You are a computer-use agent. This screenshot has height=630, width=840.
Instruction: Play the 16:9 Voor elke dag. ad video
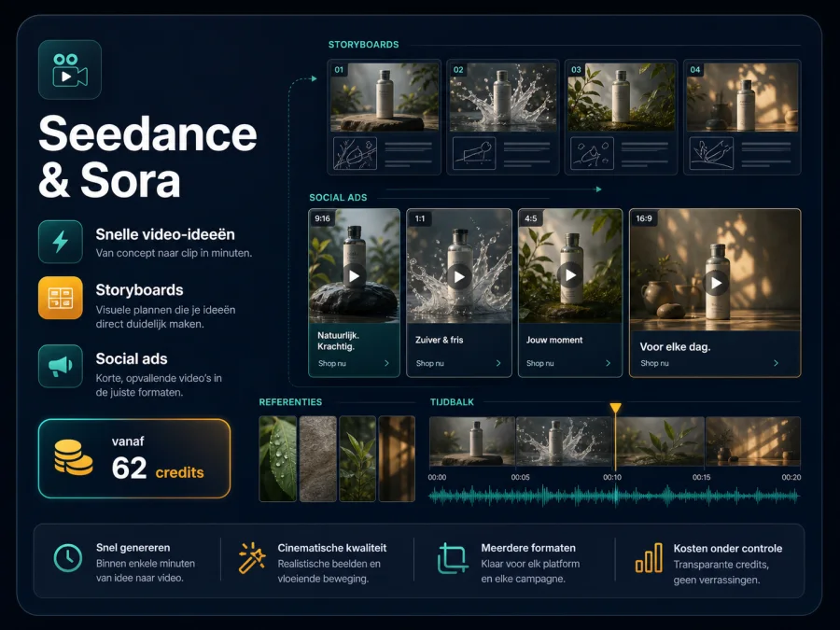point(716,283)
